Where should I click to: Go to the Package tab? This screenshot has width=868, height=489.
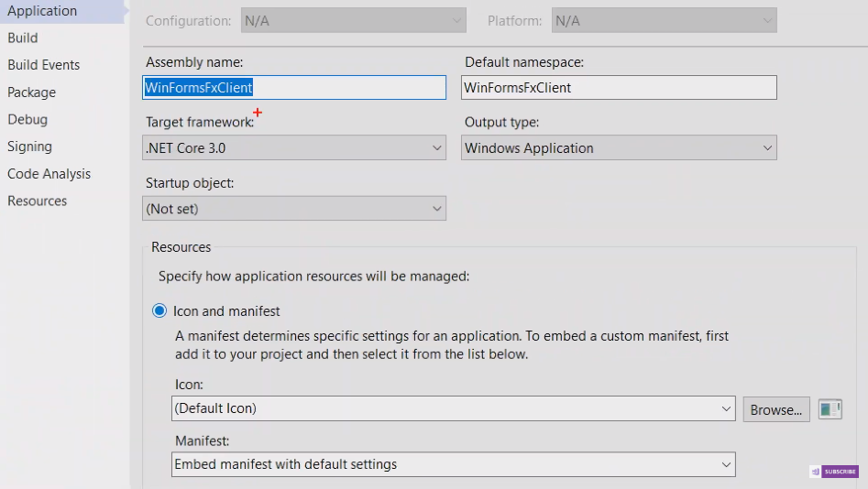point(31,92)
